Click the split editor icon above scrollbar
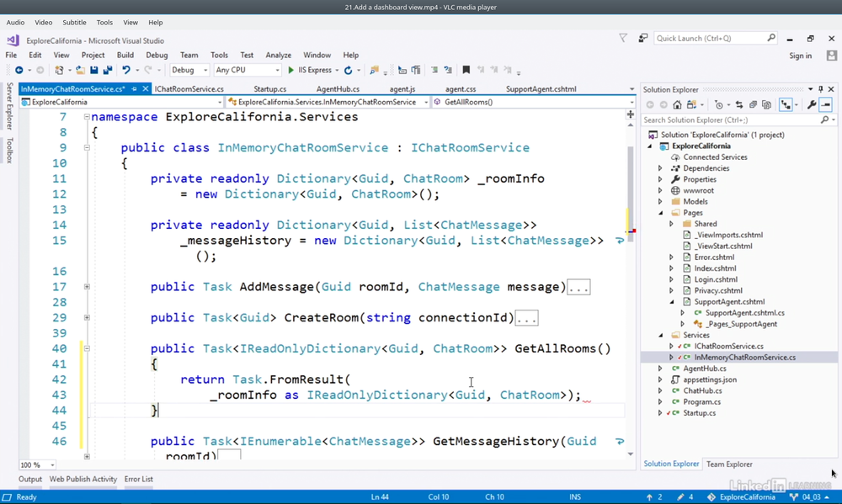 click(631, 114)
